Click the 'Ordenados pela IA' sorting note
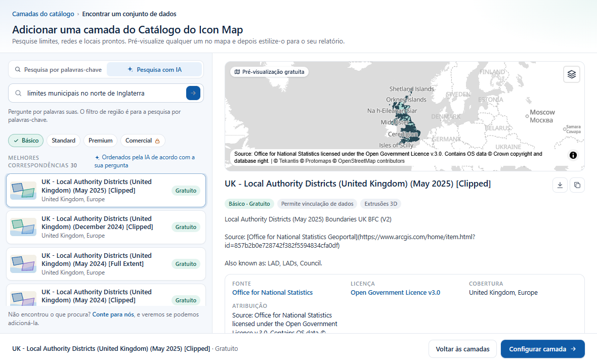Viewport: 597px width, 364px height. [145, 161]
